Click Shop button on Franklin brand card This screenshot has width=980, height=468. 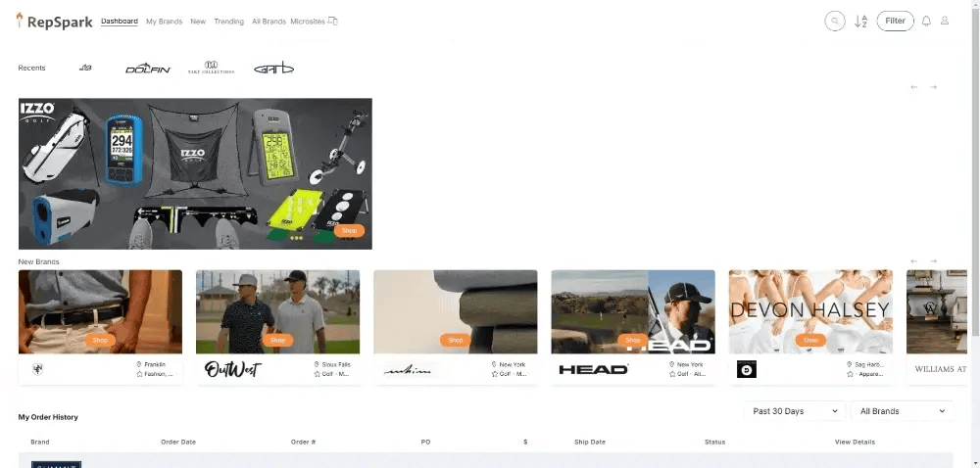pos(100,340)
